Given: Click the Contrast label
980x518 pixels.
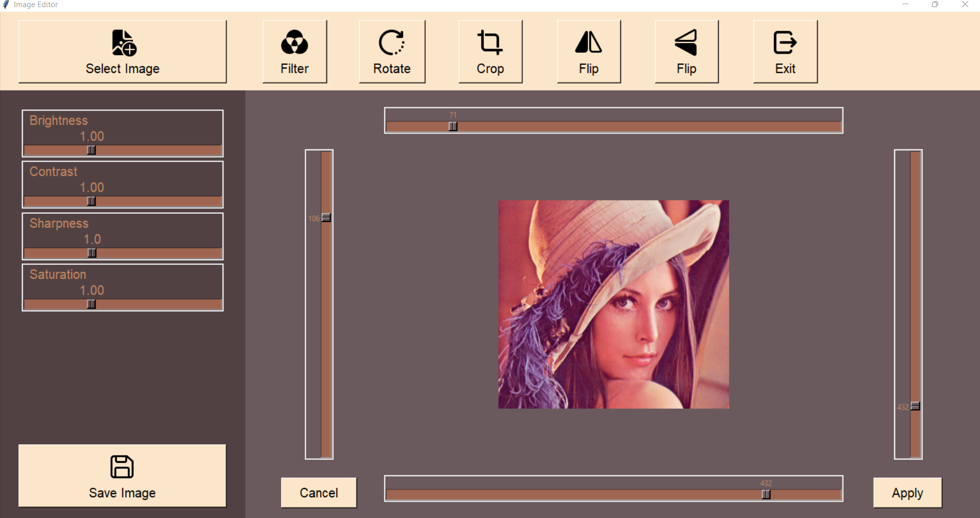Looking at the screenshot, I should (x=54, y=171).
